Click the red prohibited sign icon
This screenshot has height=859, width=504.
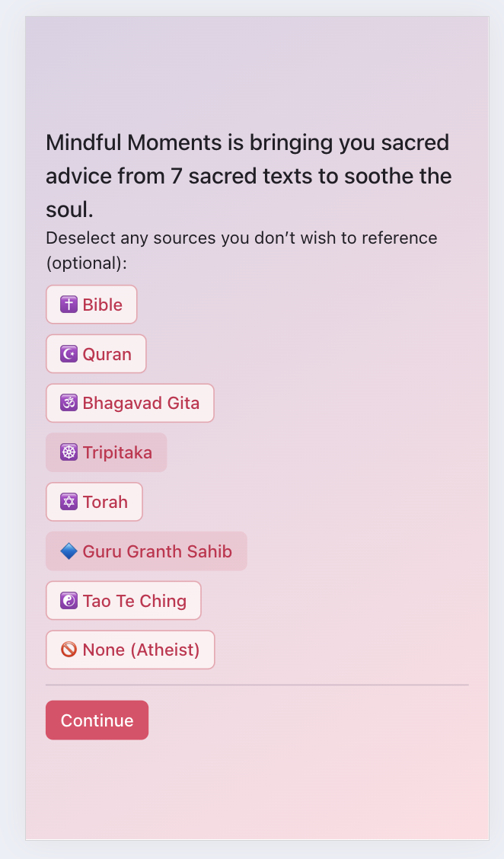click(69, 650)
